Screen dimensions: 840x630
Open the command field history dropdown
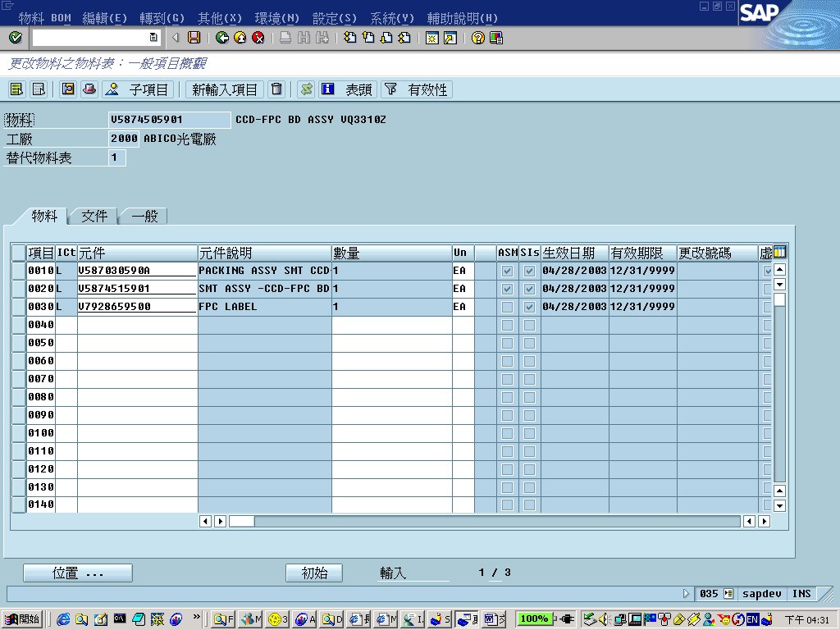coord(153,38)
